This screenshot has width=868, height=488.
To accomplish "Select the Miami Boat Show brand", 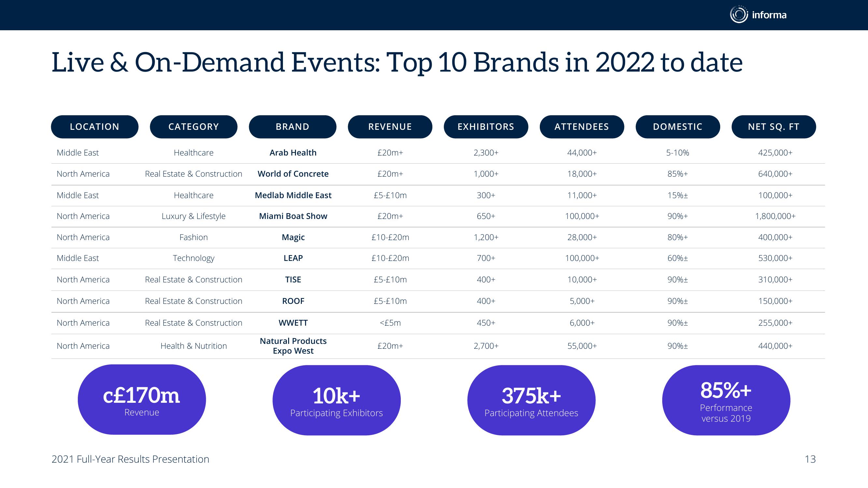I will [x=293, y=216].
